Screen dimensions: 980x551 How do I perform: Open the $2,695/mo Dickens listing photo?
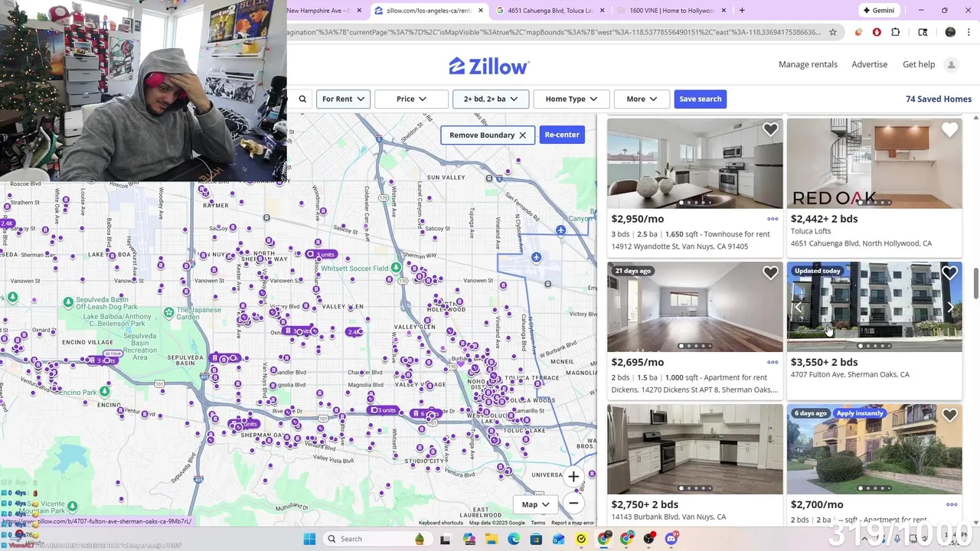coord(695,307)
